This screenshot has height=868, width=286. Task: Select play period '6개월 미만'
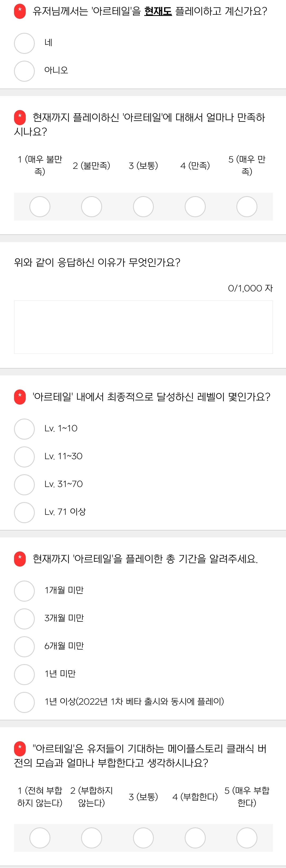[x=24, y=647]
